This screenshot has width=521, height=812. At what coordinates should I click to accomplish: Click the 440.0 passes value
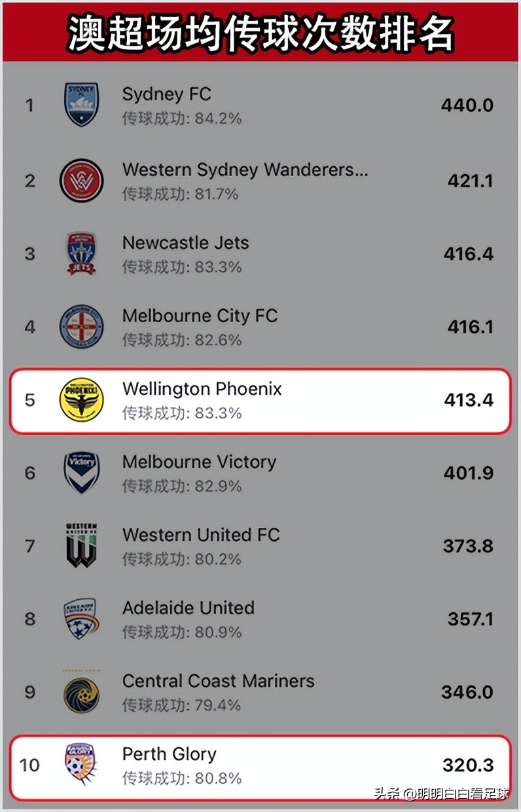tap(467, 105)
